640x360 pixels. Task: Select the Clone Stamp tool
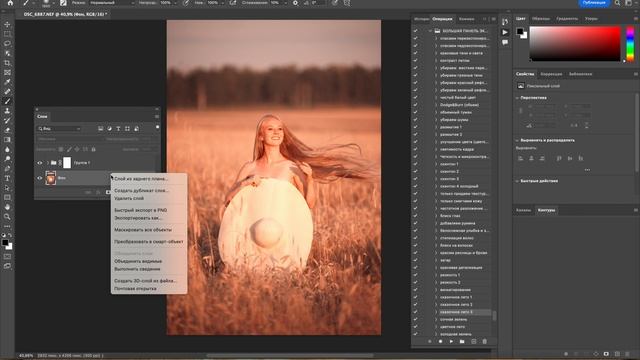pyautogui.click(x=7, y=111)
